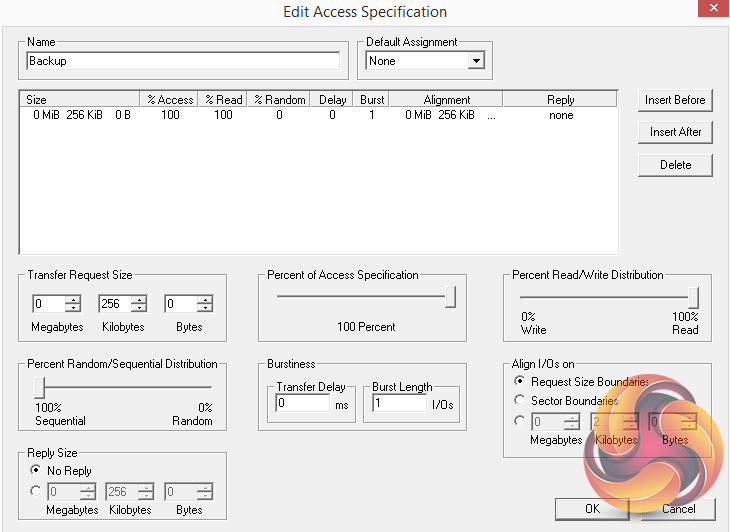The height and width of the screenshot is (532, 730).
Task: Click the Read/Write Distribution slider handle
Action: (692, 297)
